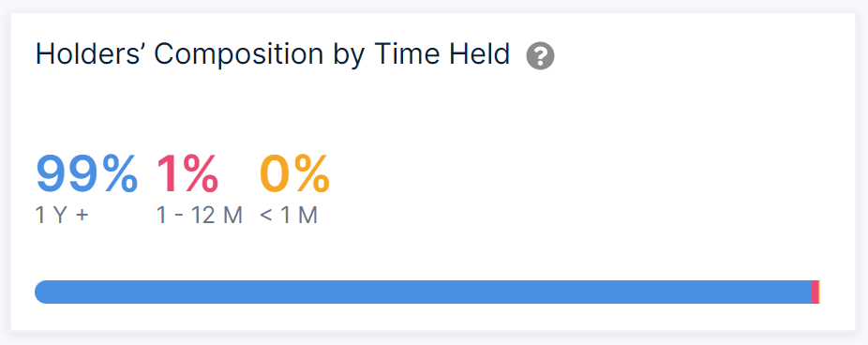Click the 'Holders' Composition by Time Held' title

pos(273,55)
